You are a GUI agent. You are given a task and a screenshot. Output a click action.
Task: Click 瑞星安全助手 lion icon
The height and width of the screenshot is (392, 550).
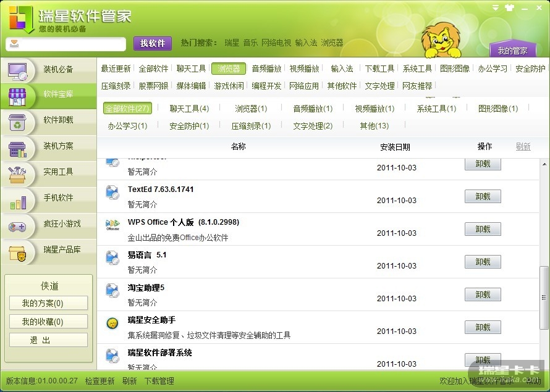pos(112,323)
